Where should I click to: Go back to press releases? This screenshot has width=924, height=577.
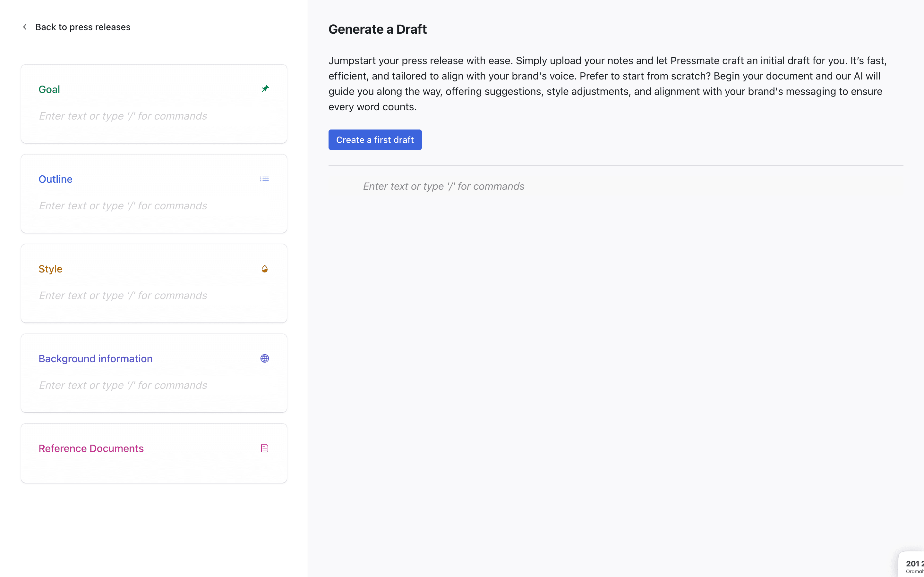pyautogui.click(x=82, y=27)
